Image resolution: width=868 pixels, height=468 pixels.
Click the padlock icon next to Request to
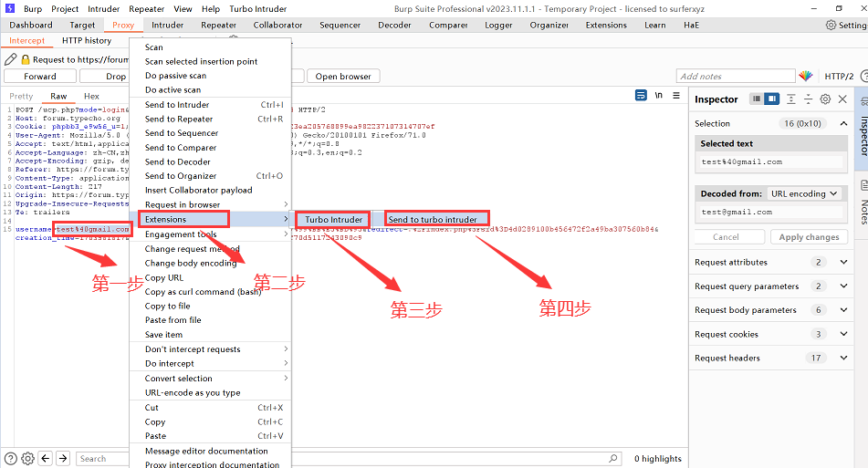26,59
